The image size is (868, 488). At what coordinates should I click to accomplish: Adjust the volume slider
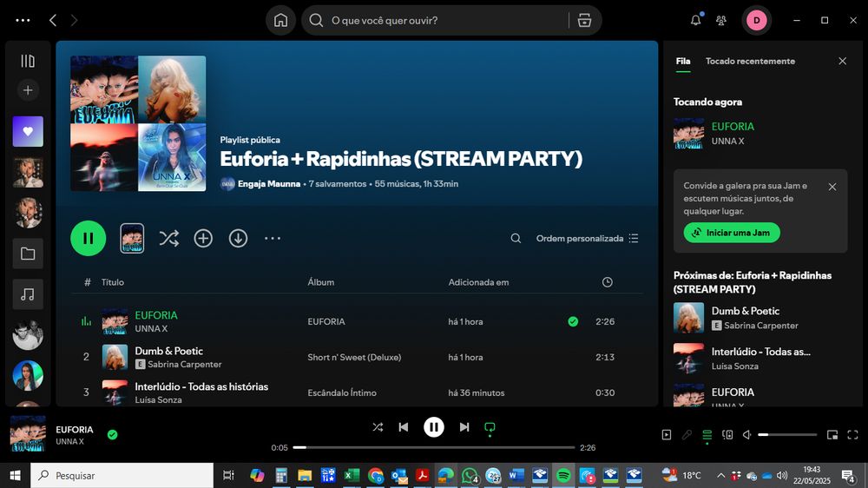(x=787, y=435)
